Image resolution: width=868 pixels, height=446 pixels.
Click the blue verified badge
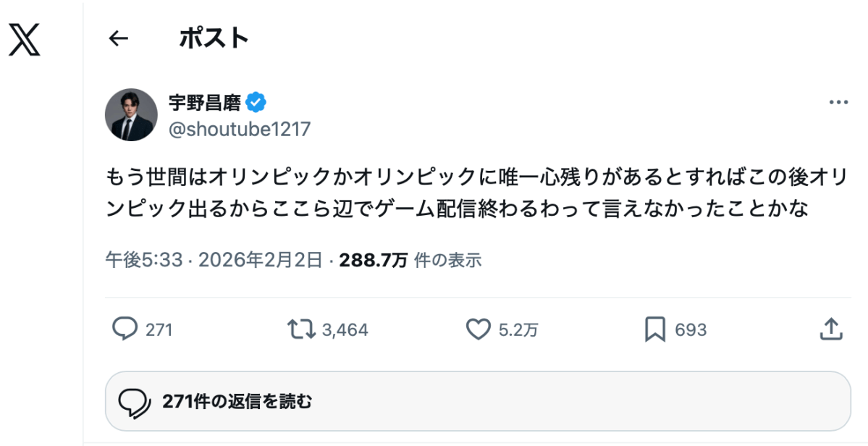pyautogui.click(x=256, y=103)
